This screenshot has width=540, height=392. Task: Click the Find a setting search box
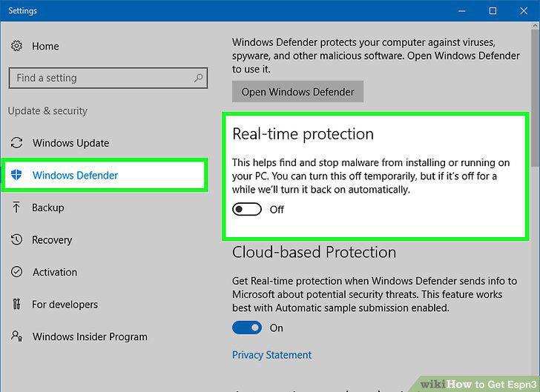coord(108,78)
